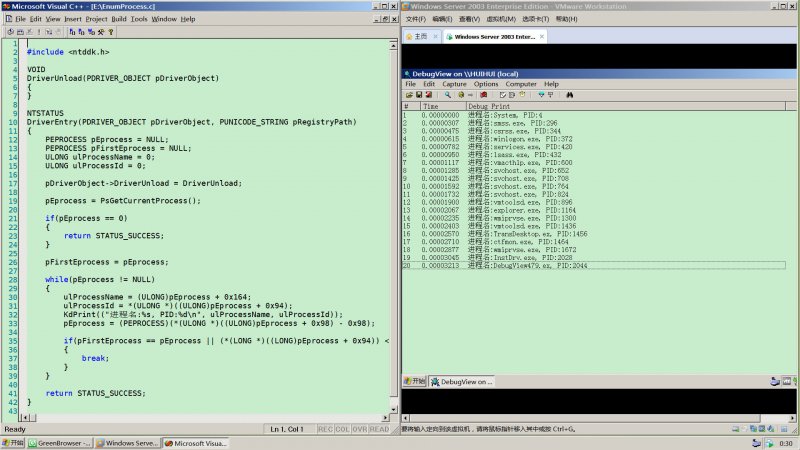The image size is (800, 450).
Task: Select the InstDrv.exe PID:2028 log row
Action: click(x=593, y=258)
